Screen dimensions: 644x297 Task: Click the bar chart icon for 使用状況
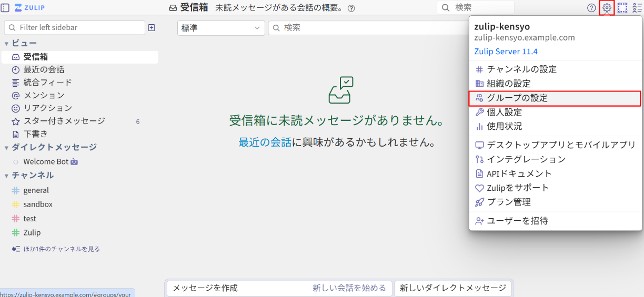click(479, 126)
